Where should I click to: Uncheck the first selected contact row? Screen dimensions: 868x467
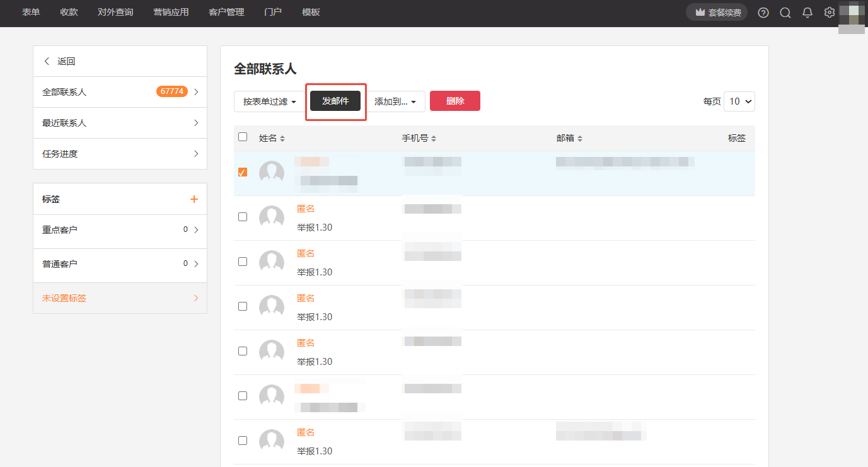coord(243,172)
